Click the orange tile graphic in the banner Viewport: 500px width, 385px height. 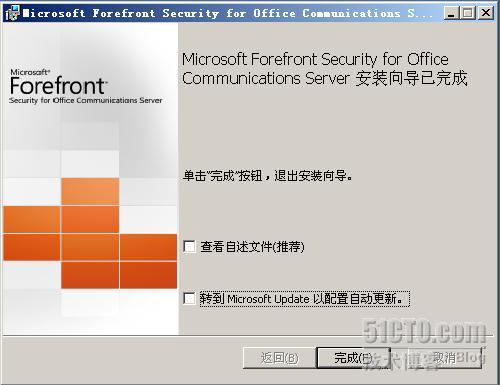[x=90, y=233]
